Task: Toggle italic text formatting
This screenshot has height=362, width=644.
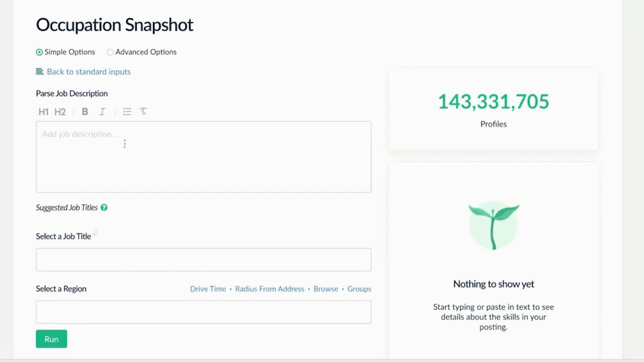Action: pos(102,112)
